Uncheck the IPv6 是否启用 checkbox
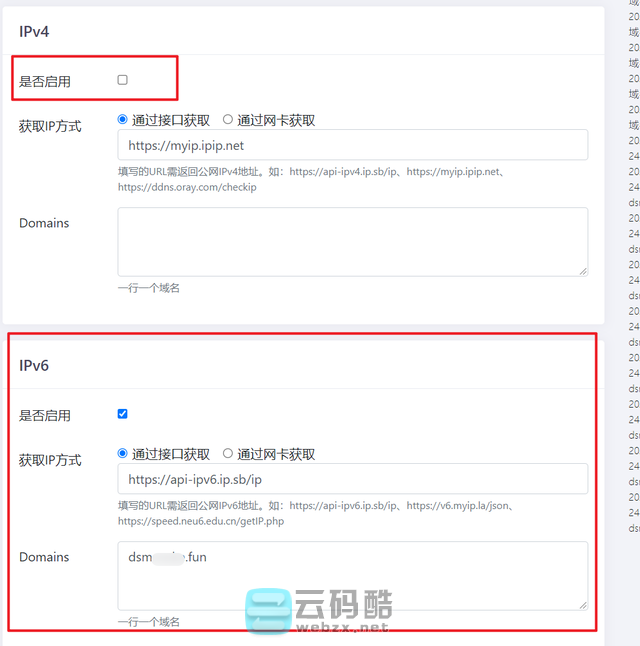Viewport: 640px width, 646px height. [123, 413]
